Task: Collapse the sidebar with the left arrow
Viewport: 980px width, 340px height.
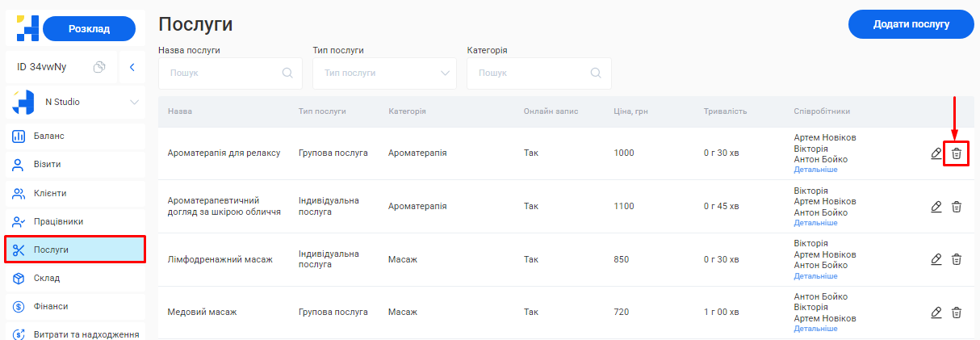Action: [x=132, y=67]
